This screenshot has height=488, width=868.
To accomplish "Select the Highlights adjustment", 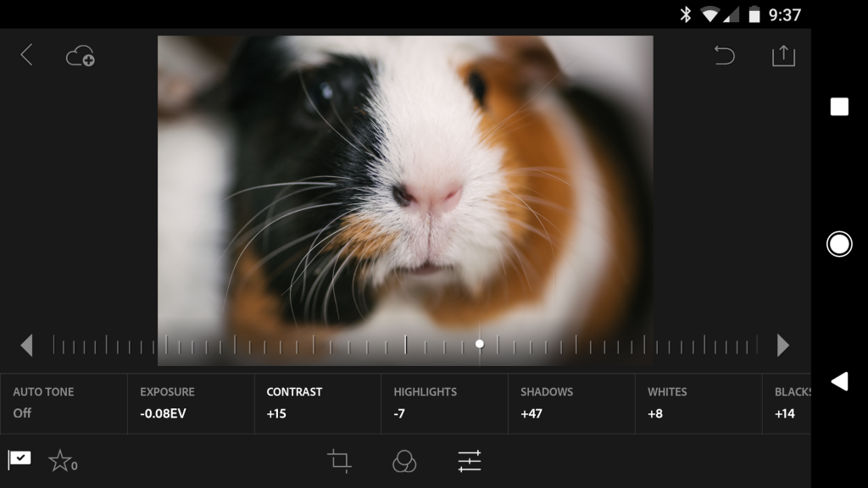I will (x=444, y=403).
